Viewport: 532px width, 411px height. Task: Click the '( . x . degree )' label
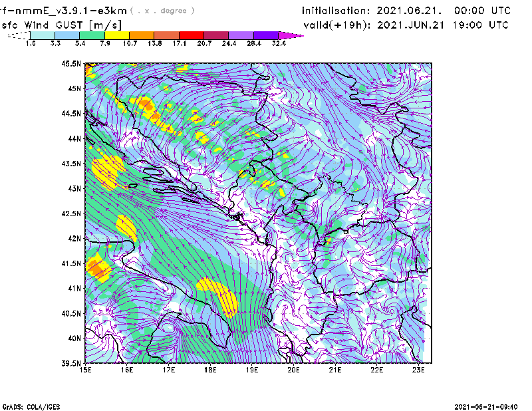point(162,11)
